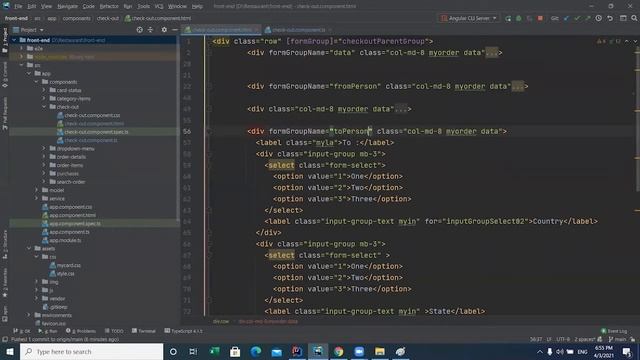Click the Select Opened File target icon
The image size is (640, 360).
click(140, 30)
